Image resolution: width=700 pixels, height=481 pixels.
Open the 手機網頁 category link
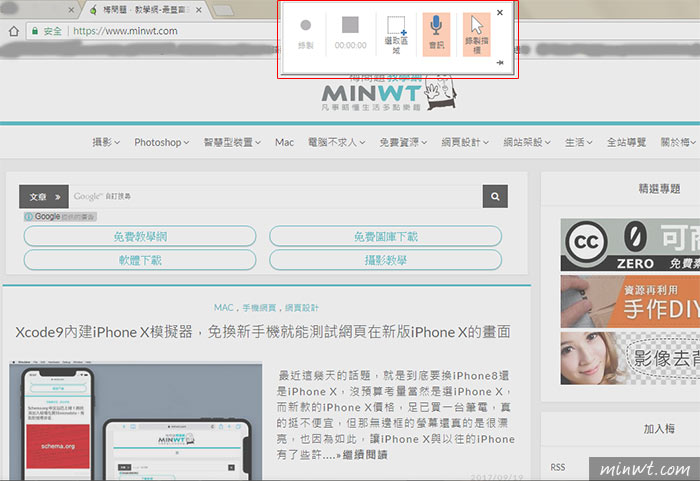click(259, 308)
